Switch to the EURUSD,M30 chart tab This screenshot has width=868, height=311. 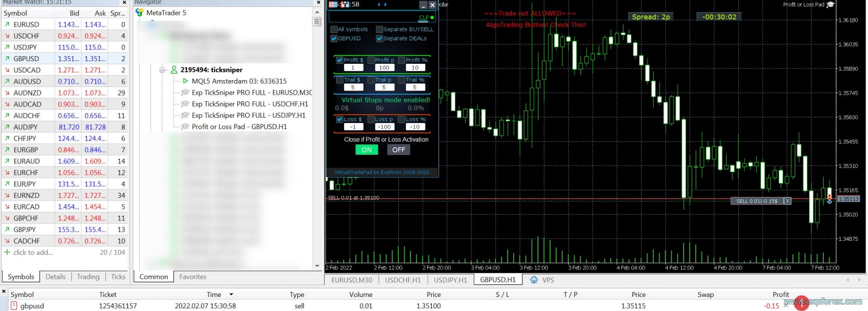(352, 280)
